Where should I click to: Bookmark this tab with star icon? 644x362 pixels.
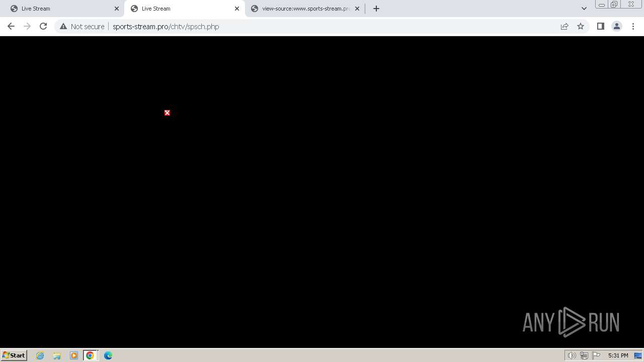581,26
